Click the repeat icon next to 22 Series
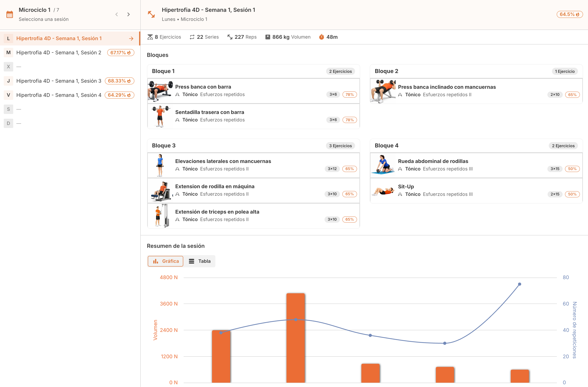 pos(192,37)
